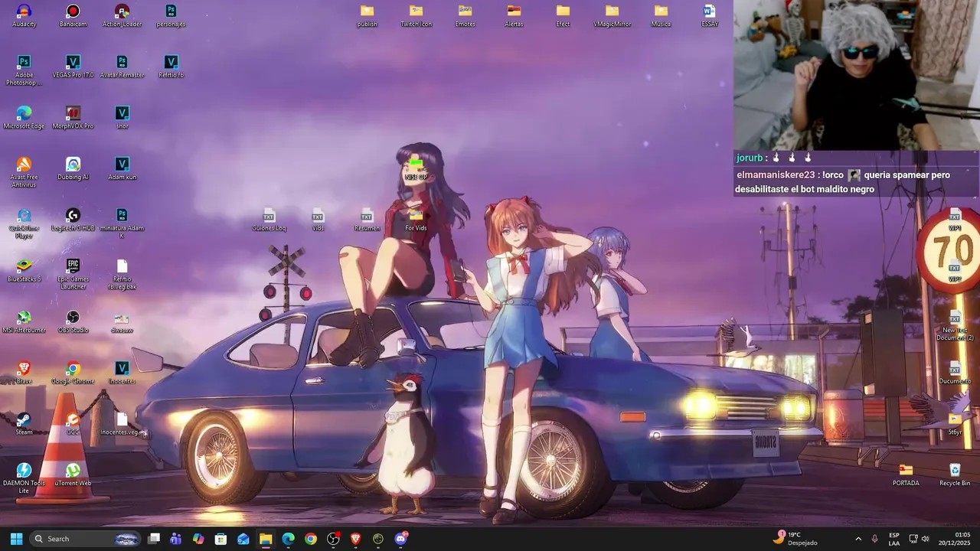The image size is (980, 551).
Task: Launch uTorrent Web shortcut
Action: click(73, 475)
